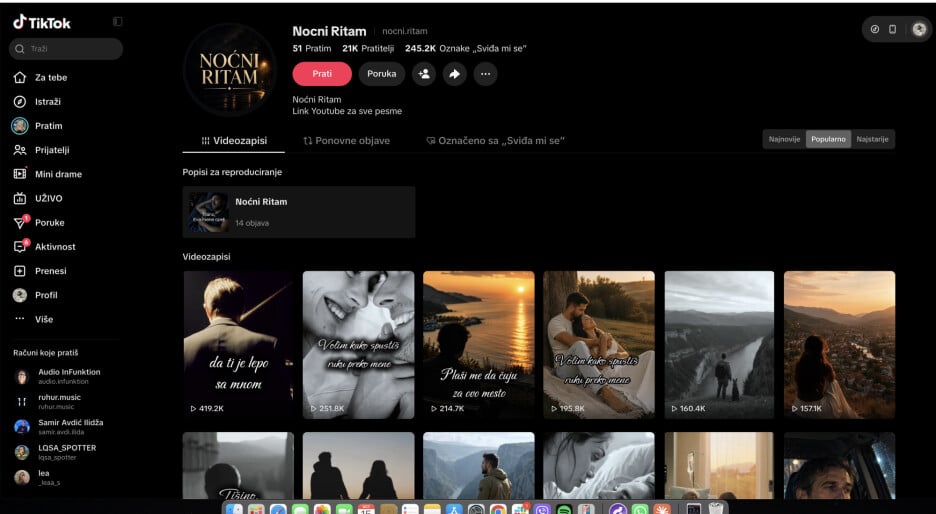The width and height of the screenshot is (936, 514).
Task: Open Chrome from the dock
Action: [498, 509]
